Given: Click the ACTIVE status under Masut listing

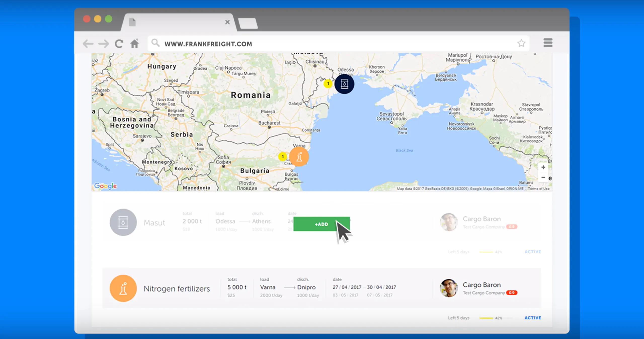Looking at the screenshot, I should (533, 252).
